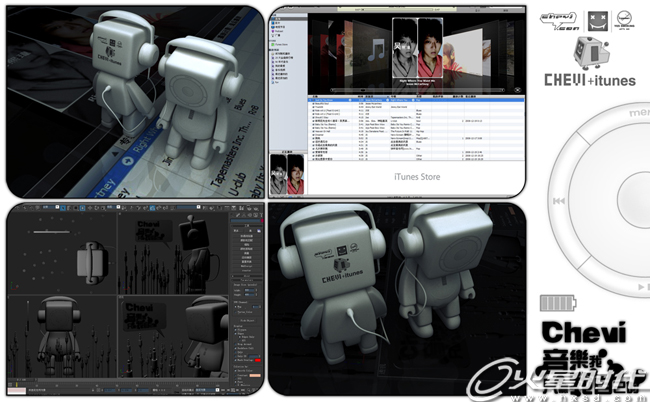Click the music note placeholder album in Cover Flow

(x=376, y=51)
